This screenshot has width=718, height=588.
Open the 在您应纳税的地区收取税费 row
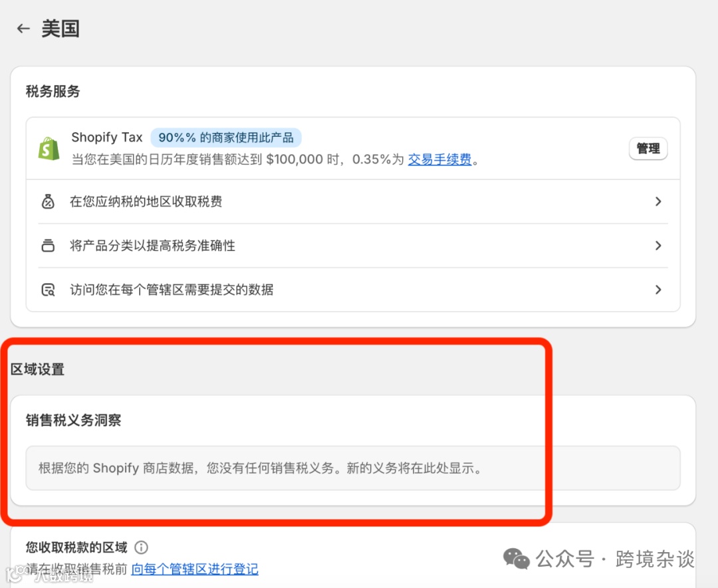353,201
